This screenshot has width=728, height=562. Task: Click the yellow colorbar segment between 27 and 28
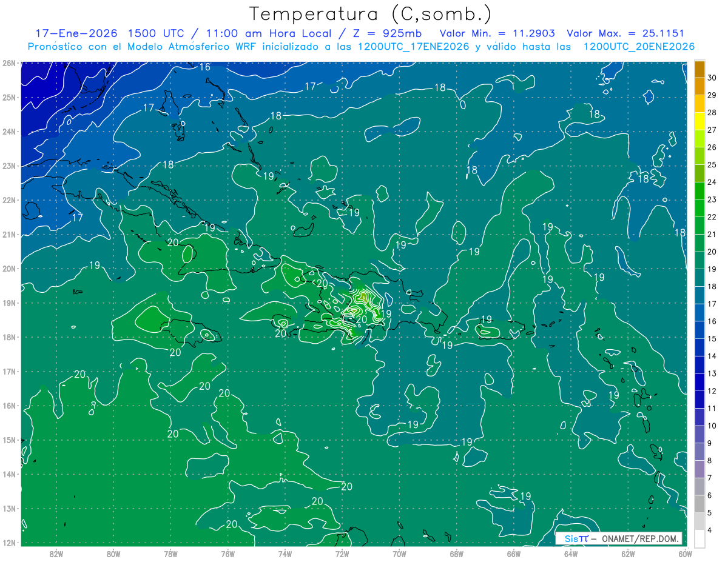(x=699, y=121)
